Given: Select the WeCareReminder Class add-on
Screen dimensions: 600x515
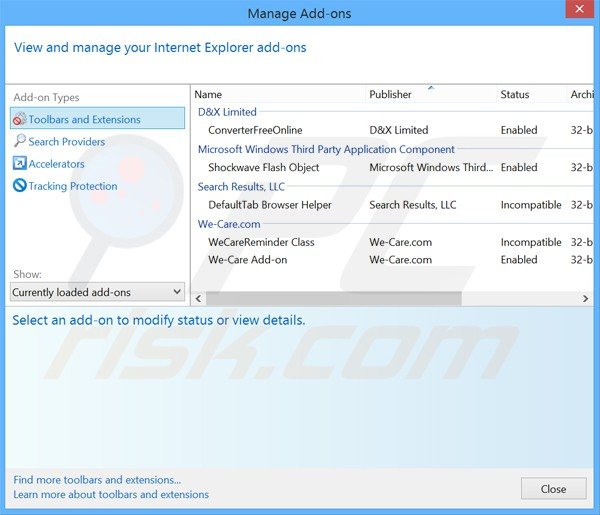Looking at the screenshot, I should click(393, 242).
